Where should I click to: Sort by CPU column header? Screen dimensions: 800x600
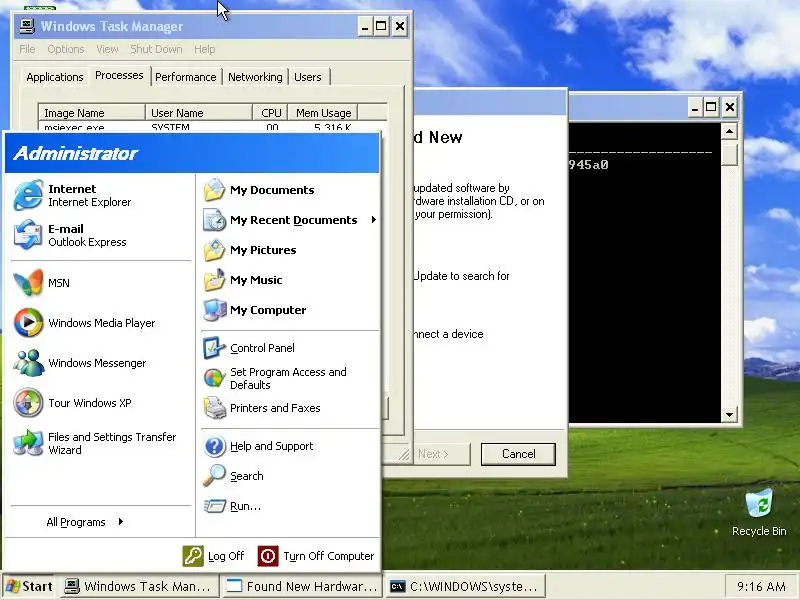coord(270,113)
